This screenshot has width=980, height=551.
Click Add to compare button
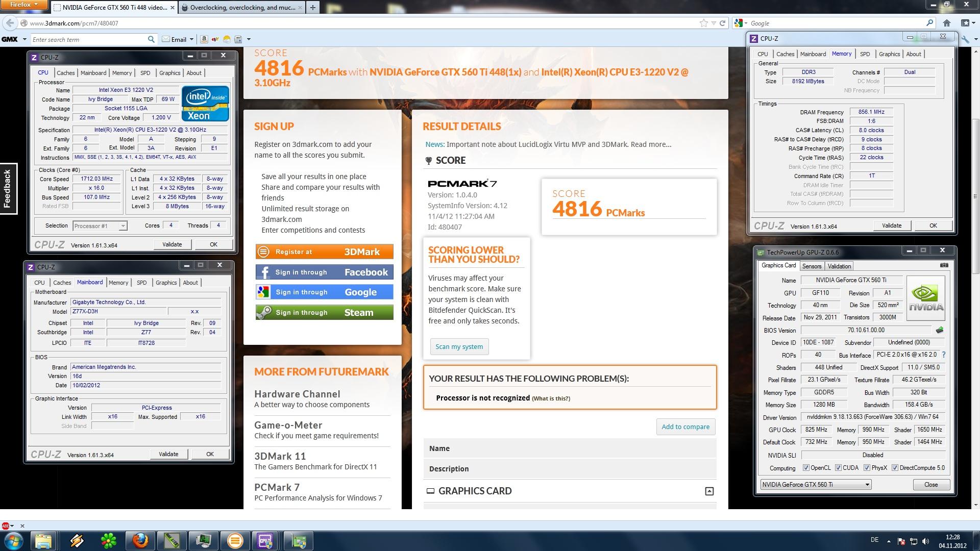click(685, 427)
